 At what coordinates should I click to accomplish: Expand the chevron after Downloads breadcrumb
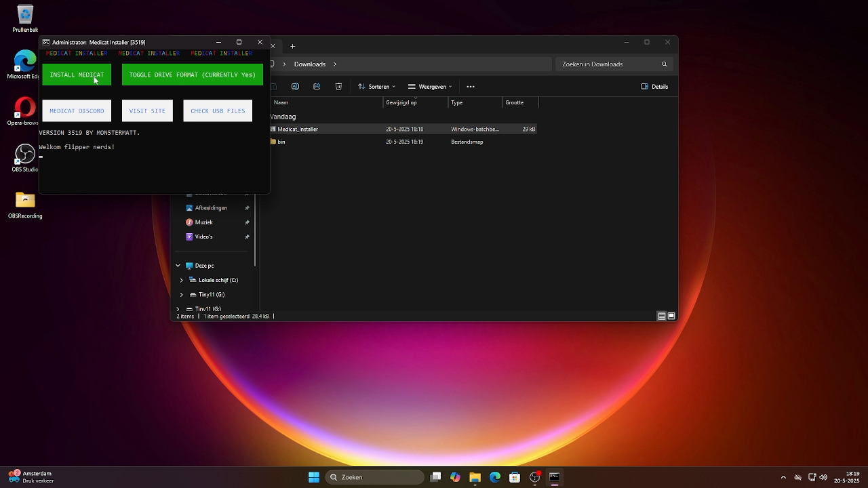coord(335,64)
